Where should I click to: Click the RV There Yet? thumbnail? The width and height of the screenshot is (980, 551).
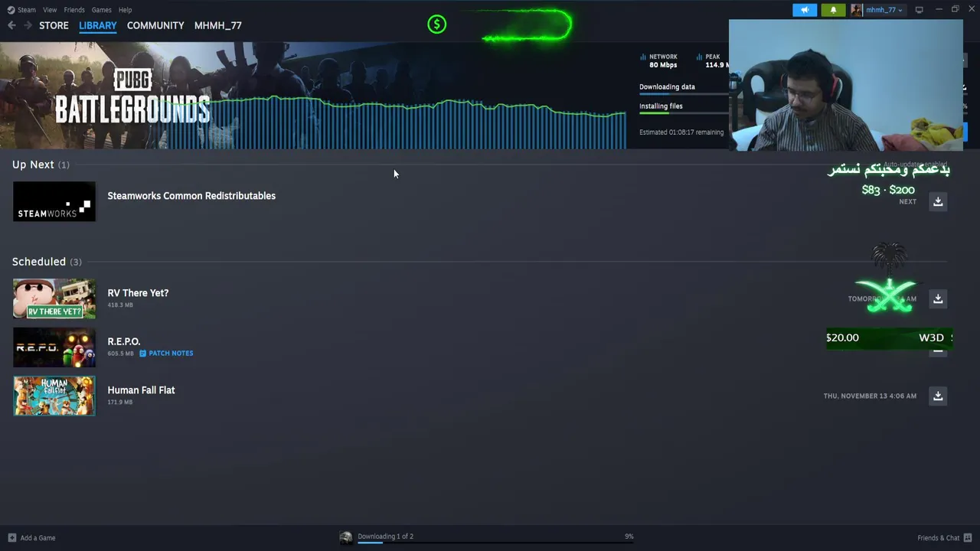point(54,298)
